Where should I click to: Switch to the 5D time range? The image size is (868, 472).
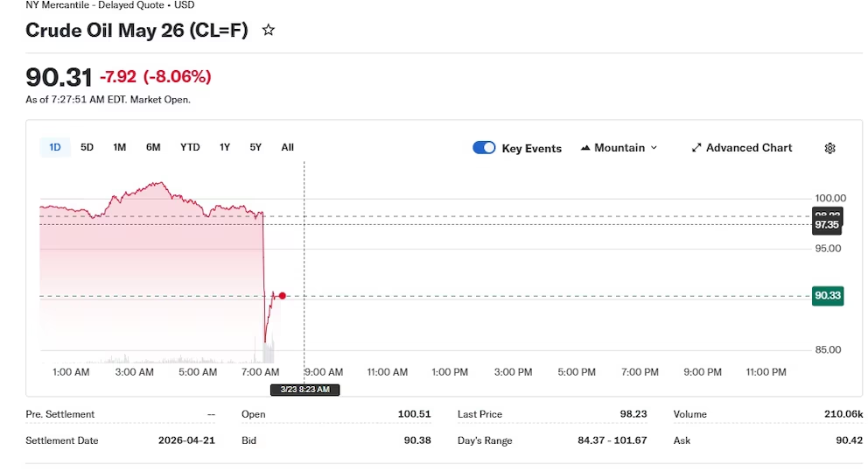tap(87, 147)
